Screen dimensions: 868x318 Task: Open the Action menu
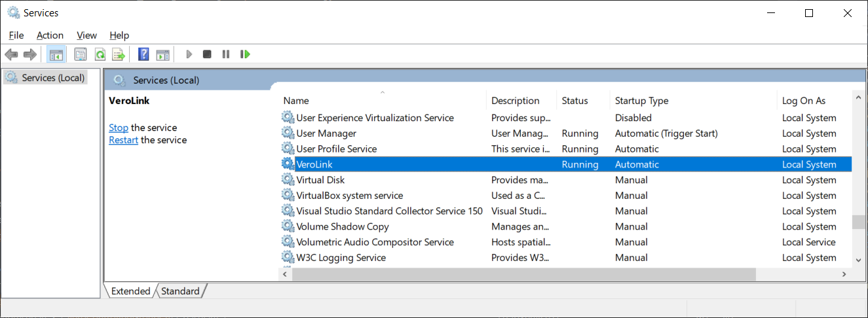tap(50, 35)
